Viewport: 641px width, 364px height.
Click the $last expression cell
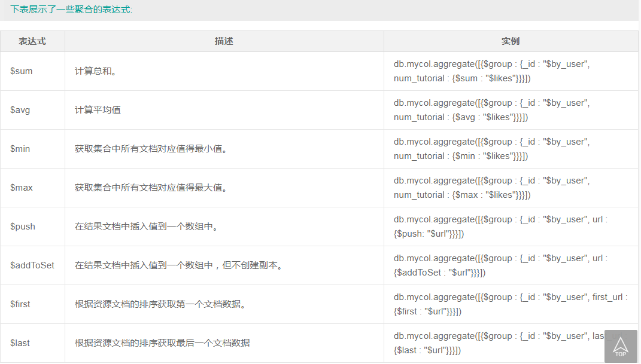click(32, 342)
